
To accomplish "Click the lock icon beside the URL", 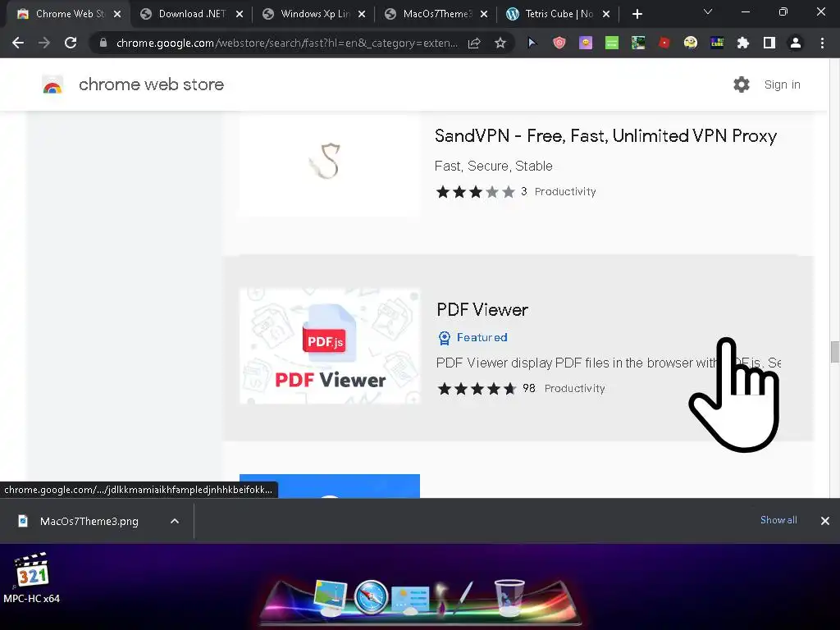I will click(103, 43).
